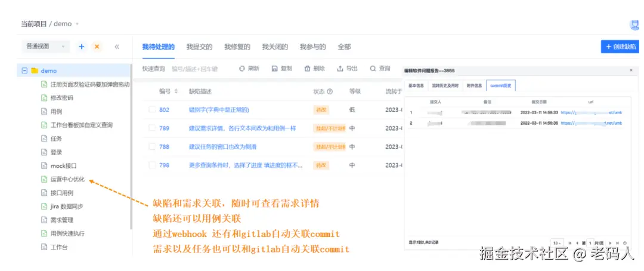Click the yellow demo folder icon
This screenshot has height=271, width=644.
tap(35, 70)
